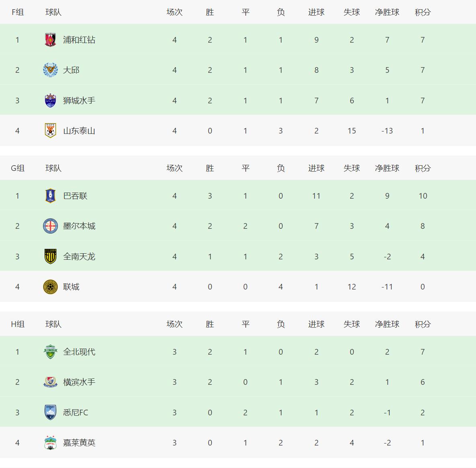The width and height of the screenshot is (476, 468).
Task: Click the Shandong Taishan (山东泰山) badge
Action: pyautogui.click(x=50, y=131)
